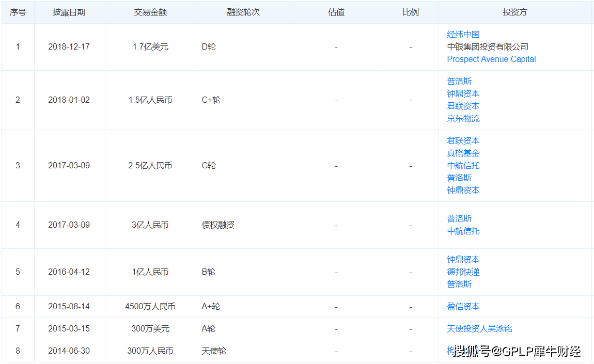Click the 中银集团投资有限公司 investor text

[488, 46]
